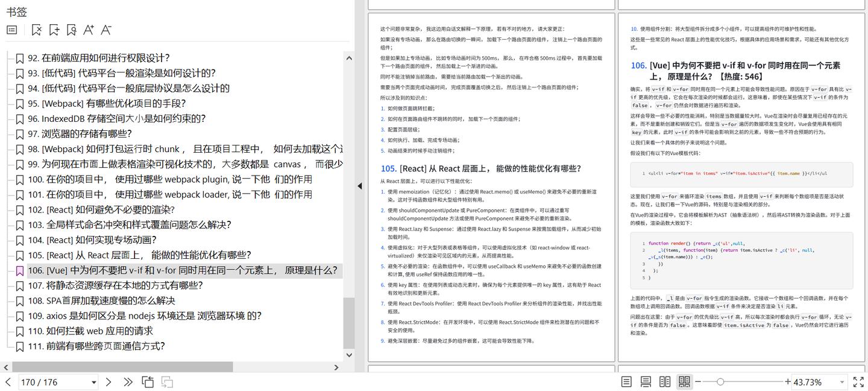Go to the next page
The width and height of the screenshot is (868, 391).
pos(108,381)
